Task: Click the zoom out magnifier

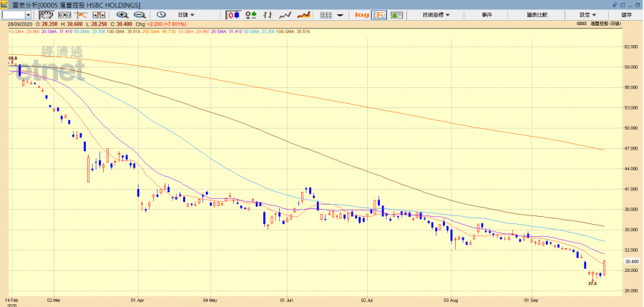Action: click(x=140, y=14)
